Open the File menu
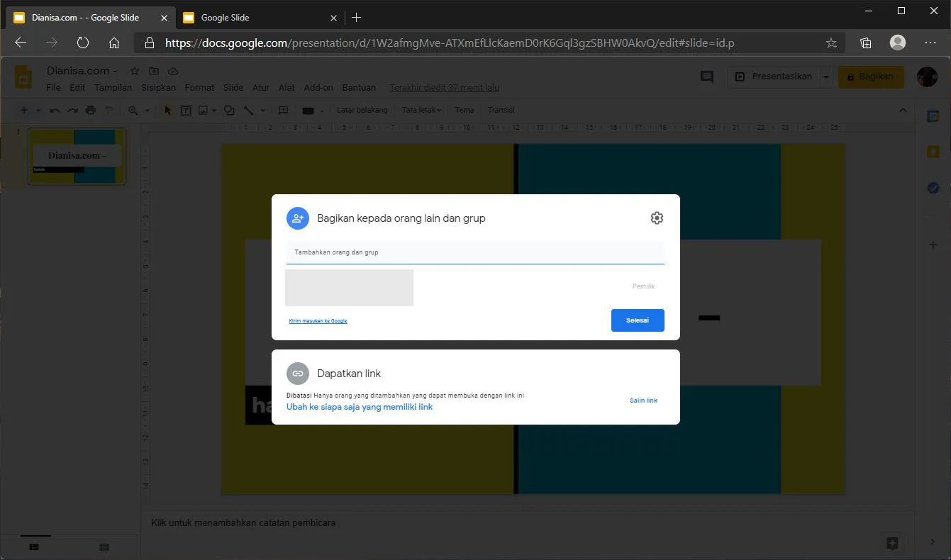951x560 pixels. pos(53,87)
